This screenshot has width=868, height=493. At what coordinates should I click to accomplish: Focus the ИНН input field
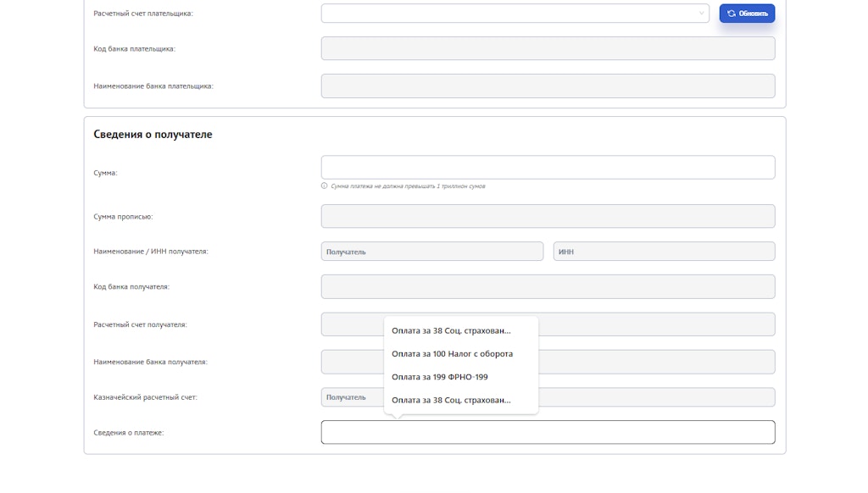[x=664, y=252]
